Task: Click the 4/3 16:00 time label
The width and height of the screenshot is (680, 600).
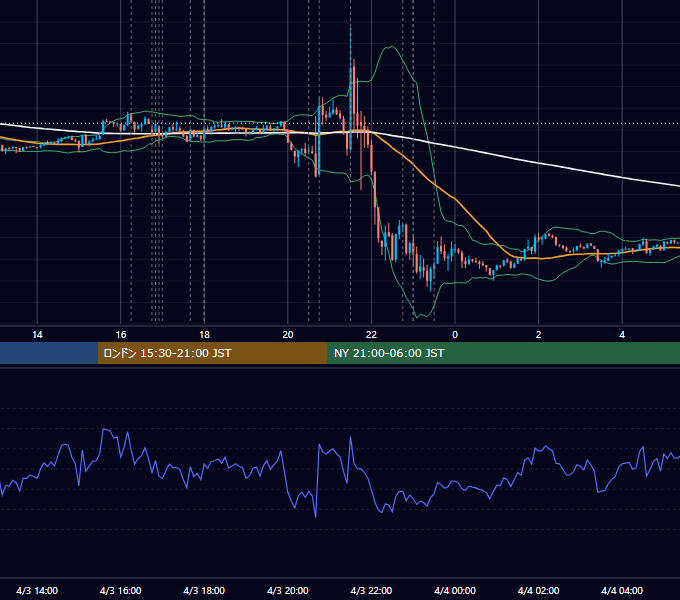Action: point(121,590)
